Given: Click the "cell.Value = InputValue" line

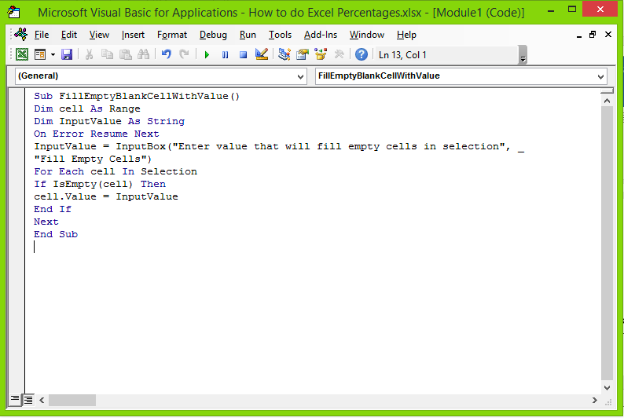Looking at the screenshot, I should click(106, 197).
